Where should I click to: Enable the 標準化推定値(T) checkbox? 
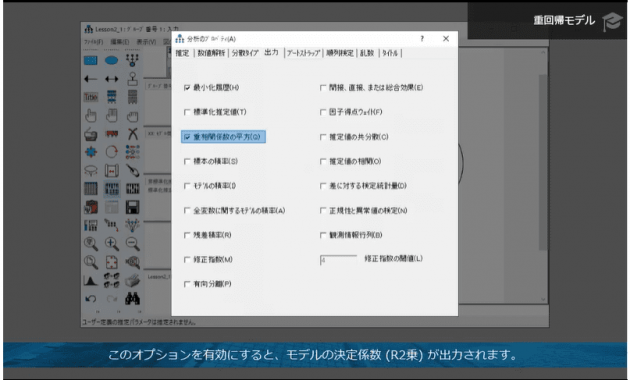(187, 112)
